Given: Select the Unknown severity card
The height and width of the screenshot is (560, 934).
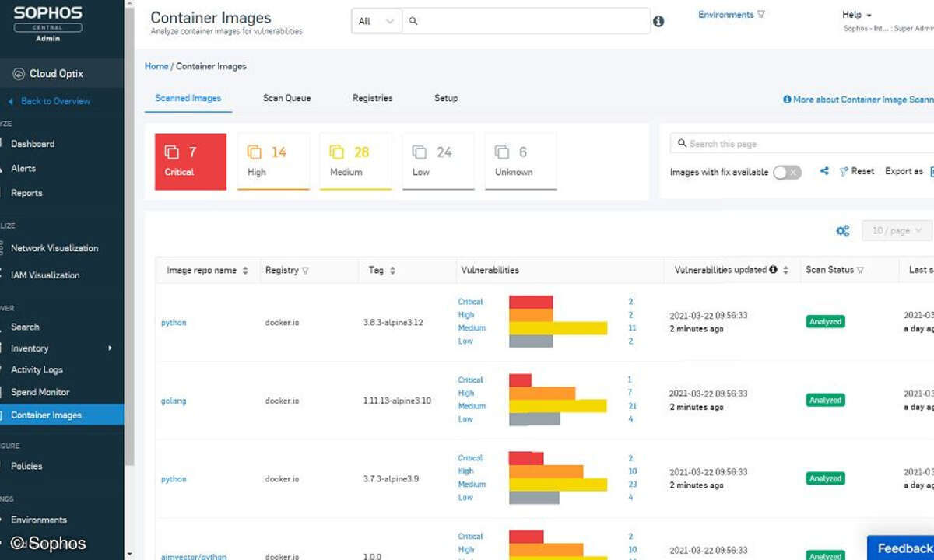Looking at the screenshot, I should tap(521, 162).
